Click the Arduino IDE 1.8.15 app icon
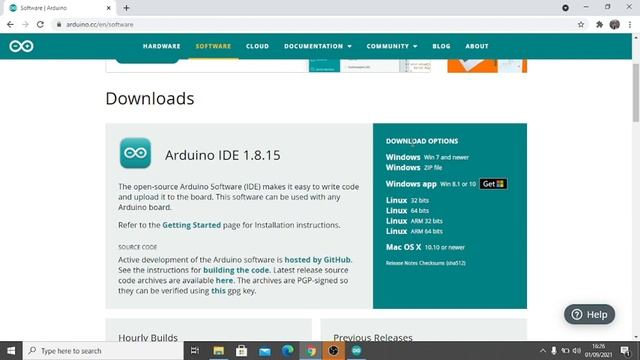The height and width of the screenshot is (360, 640). click(136, 153)
